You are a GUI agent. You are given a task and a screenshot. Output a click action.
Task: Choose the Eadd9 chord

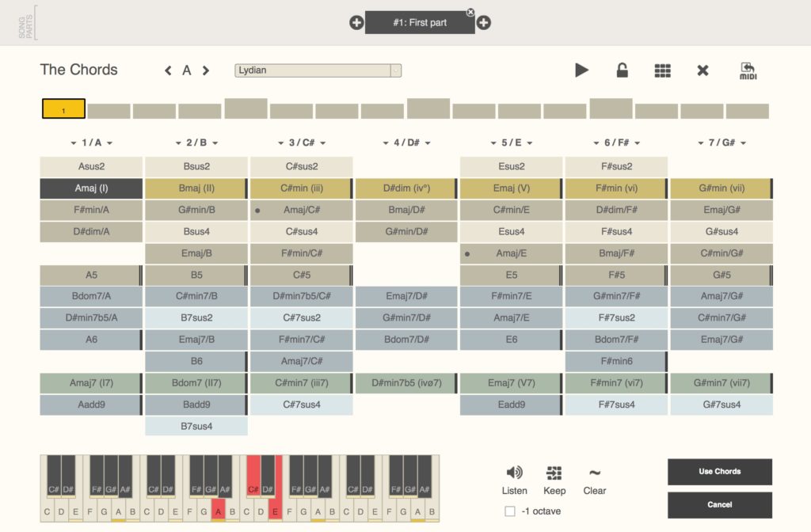click(511, 405)
